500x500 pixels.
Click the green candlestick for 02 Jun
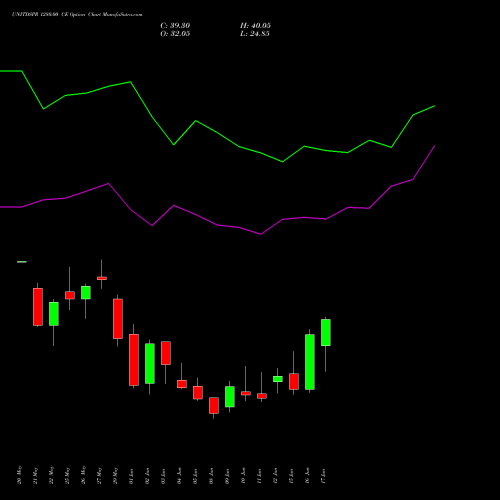click(x=150, y=363)
